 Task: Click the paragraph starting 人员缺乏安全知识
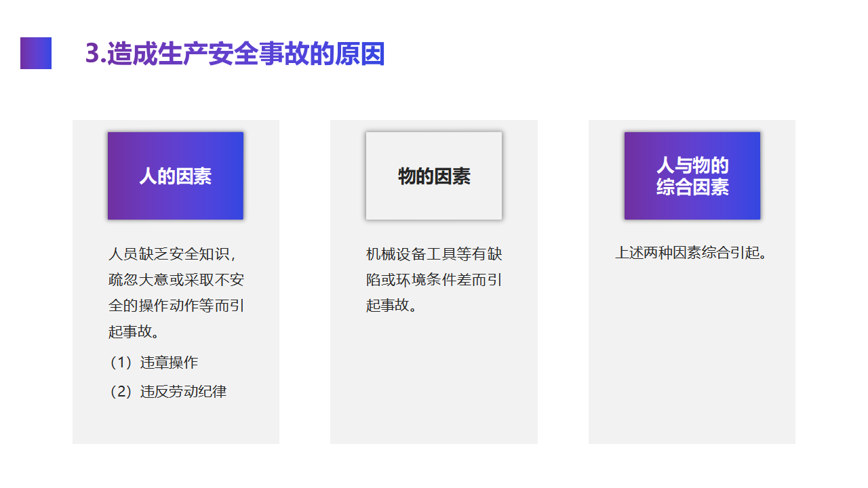point(176,293)
